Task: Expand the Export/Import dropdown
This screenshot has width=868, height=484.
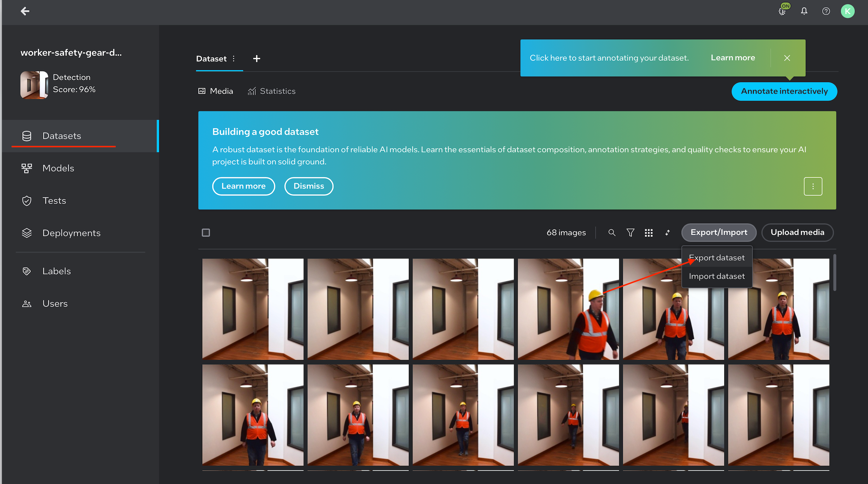Action: point(718,232)
